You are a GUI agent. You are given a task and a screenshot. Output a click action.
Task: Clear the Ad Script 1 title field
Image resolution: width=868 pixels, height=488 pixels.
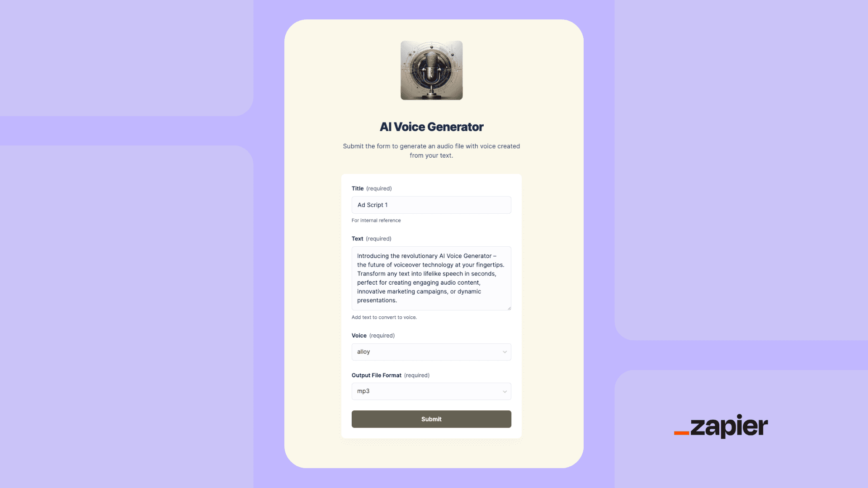click(x=431, y=204)
